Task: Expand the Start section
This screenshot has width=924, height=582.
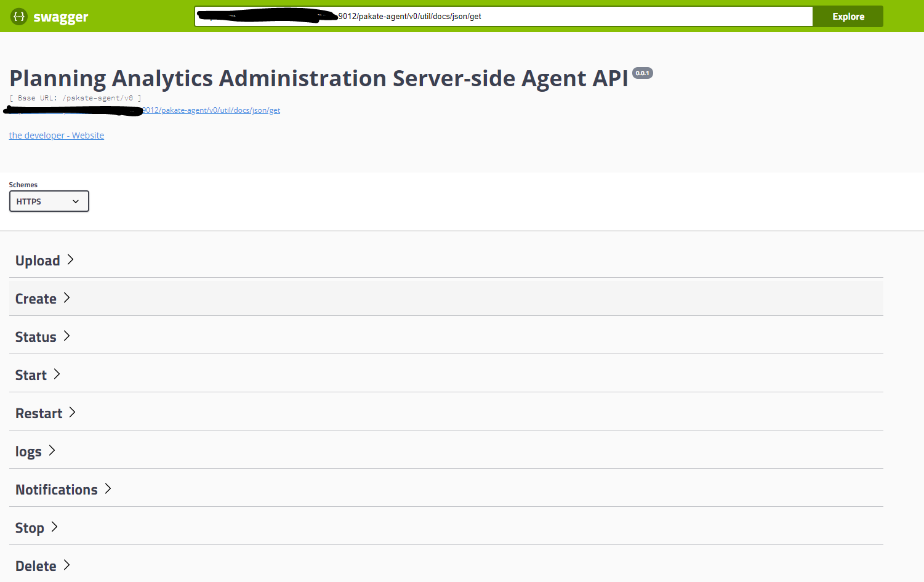Action: [446, 374]
